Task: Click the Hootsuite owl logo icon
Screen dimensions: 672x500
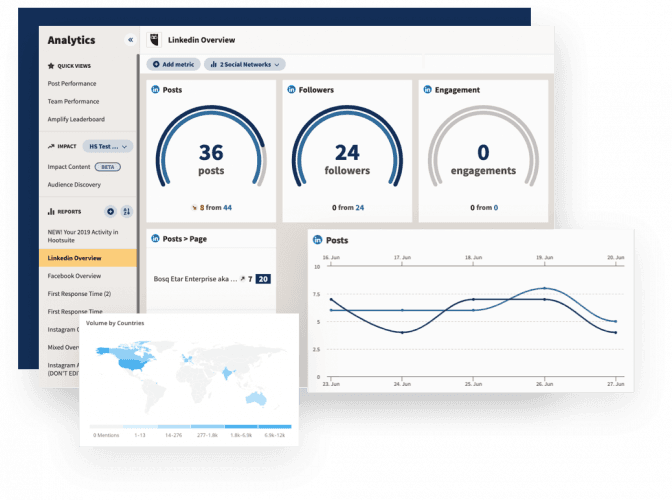Action: [154, 40]
